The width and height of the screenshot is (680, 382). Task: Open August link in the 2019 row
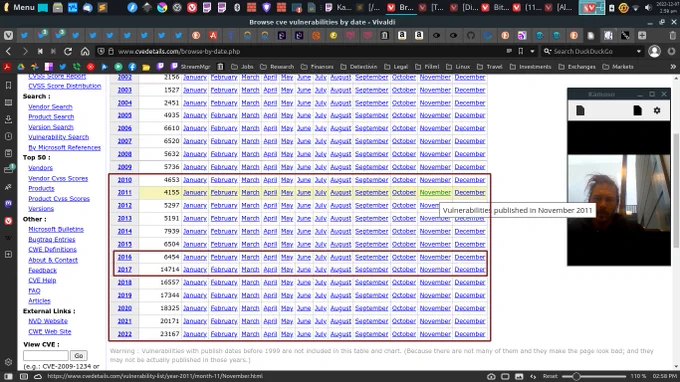(x=340, y=295)
